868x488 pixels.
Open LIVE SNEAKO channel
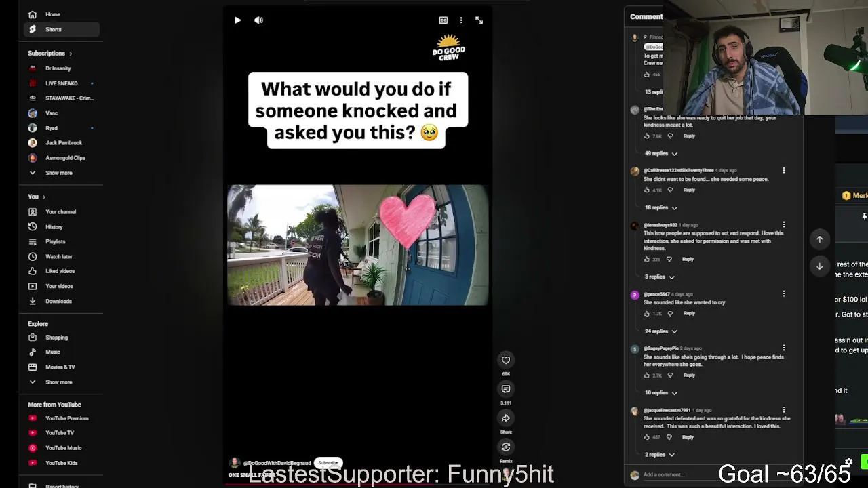[60, 83]
